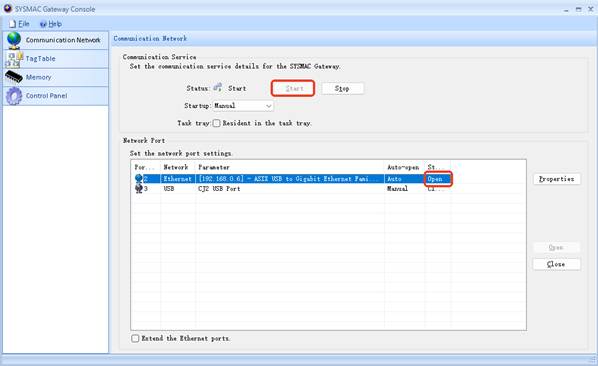Open the Communication Network globe icon
The width and height of the screenshot is (598, 366).
(x=14, y=40)
